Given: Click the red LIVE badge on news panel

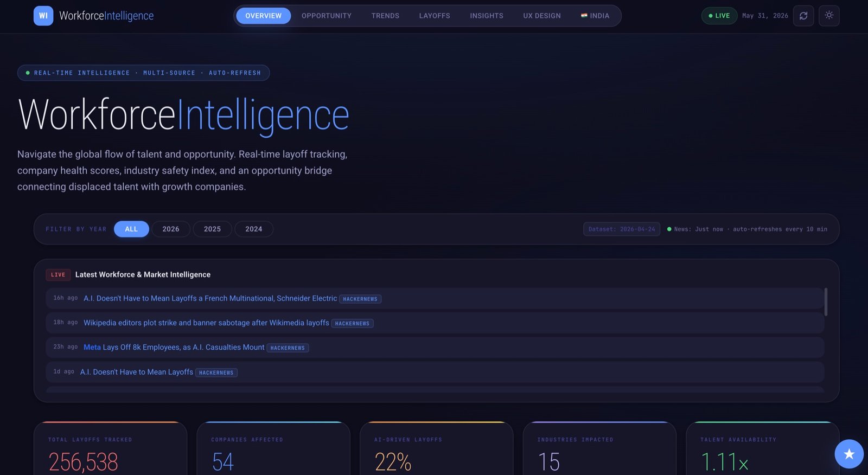Looking at the screenshot, I should [58, 275].
